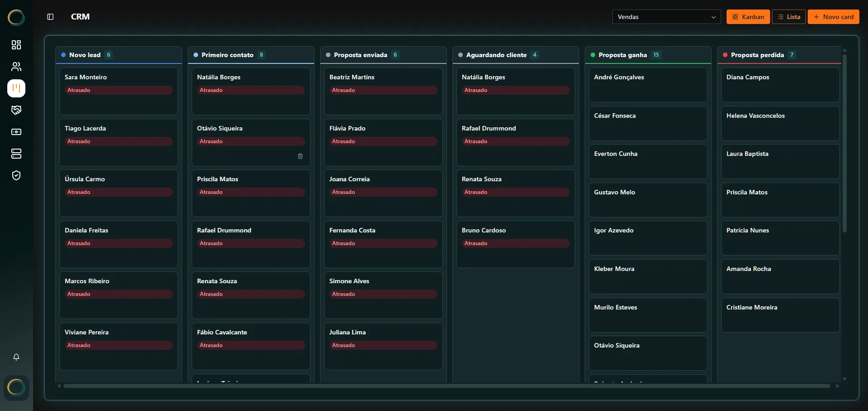Image resolution: width=868 pixels, height=411 pixels.
Task: Click the Atrasado badge on Simone Alves card
Action: (x=383, y=294)
